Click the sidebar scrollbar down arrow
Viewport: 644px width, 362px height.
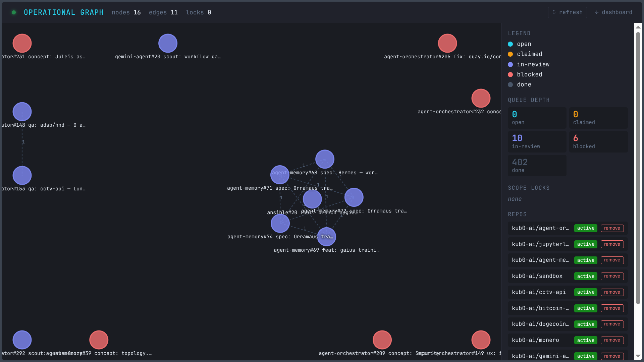point(638,356)
